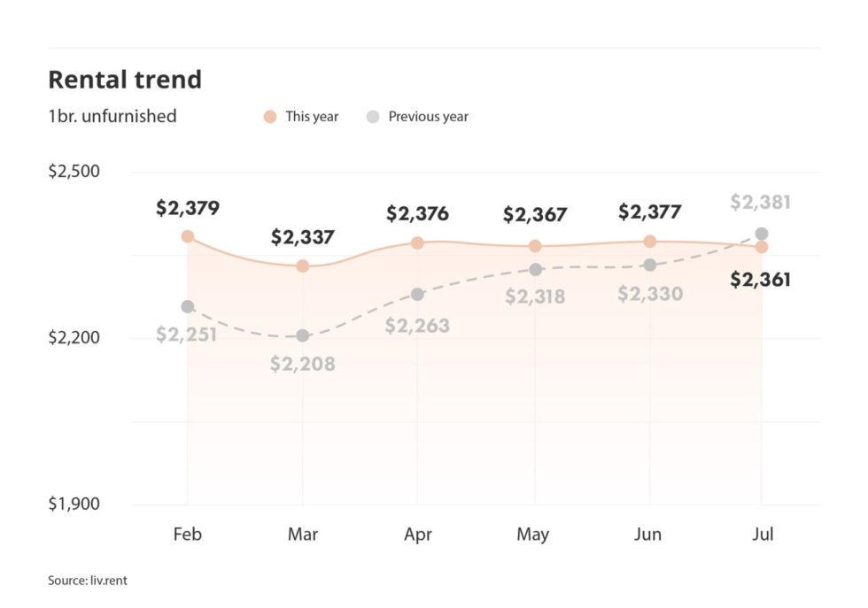Click the Apr previous-year gray point

click(x=417, y=295)
